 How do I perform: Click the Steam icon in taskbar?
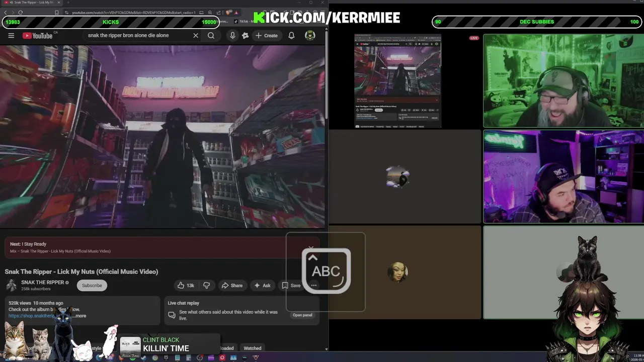(x=143, y=358)
